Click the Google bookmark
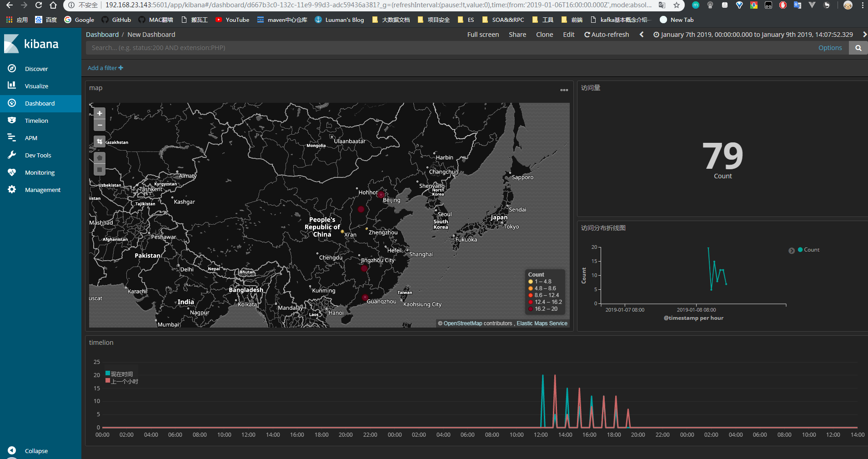Image resolution: width=868 pixels, height=459 pixels. (79, 20)
